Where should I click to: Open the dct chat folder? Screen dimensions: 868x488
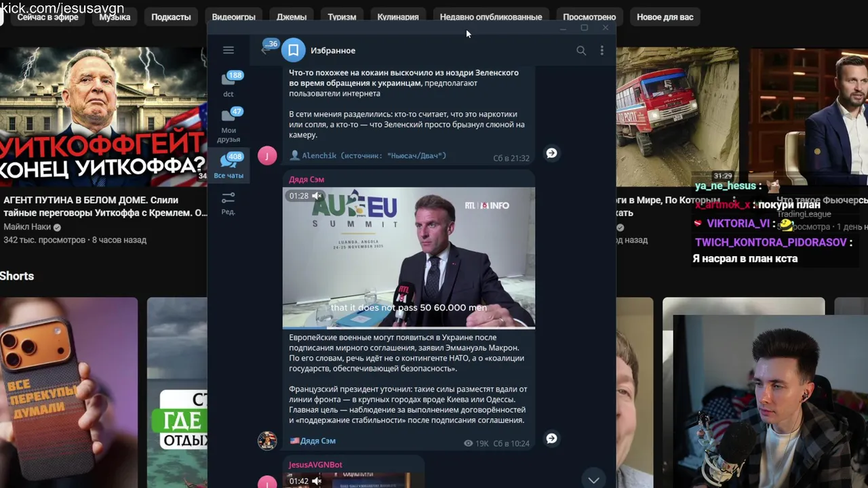click(229, 85)
